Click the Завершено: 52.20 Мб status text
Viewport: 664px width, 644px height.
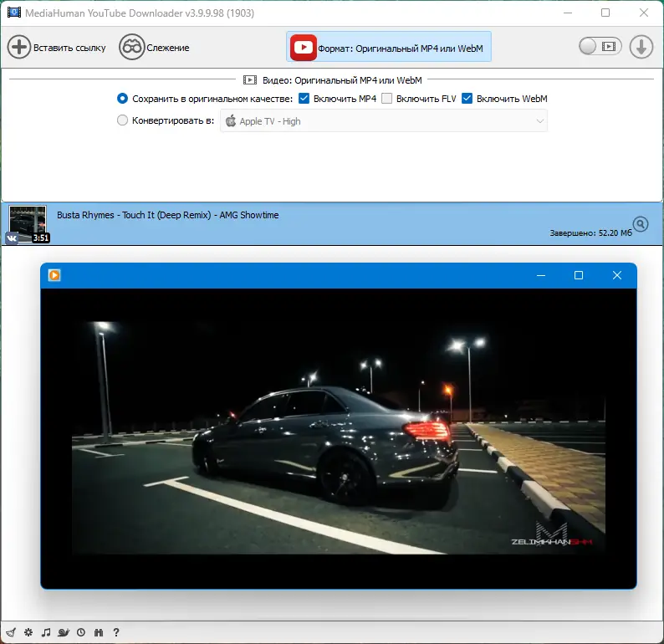coord(590,233)
